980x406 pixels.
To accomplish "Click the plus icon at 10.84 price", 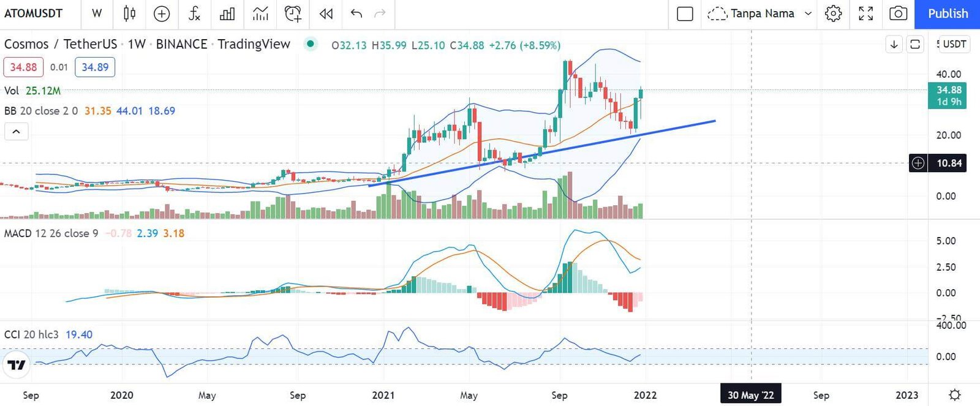I will 918,163.
